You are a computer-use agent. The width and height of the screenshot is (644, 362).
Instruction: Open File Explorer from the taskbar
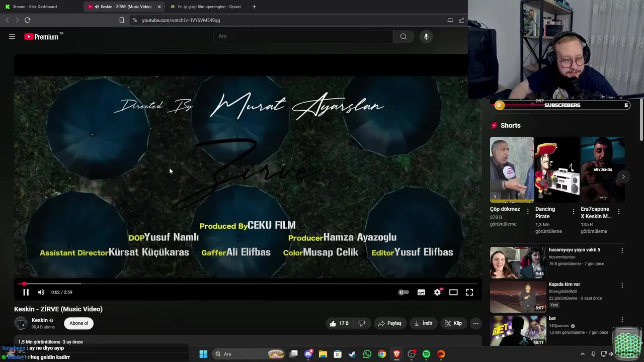[x=323, y=354]
